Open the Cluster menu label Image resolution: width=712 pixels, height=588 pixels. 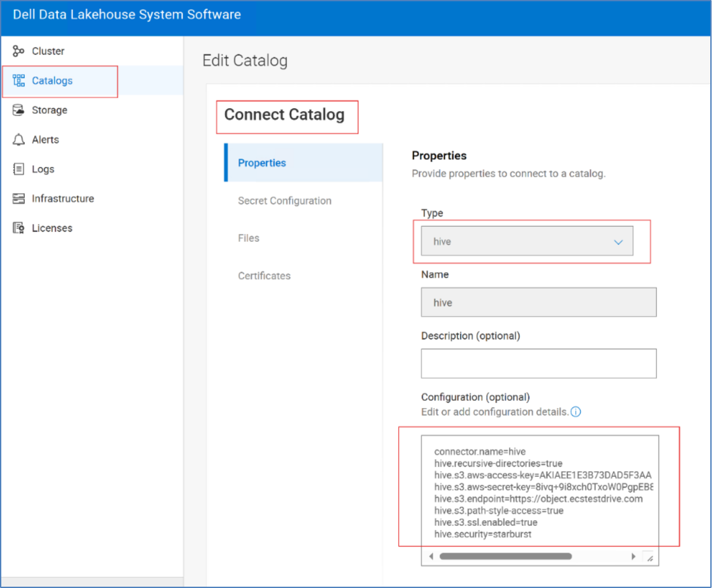coord(48,51)
